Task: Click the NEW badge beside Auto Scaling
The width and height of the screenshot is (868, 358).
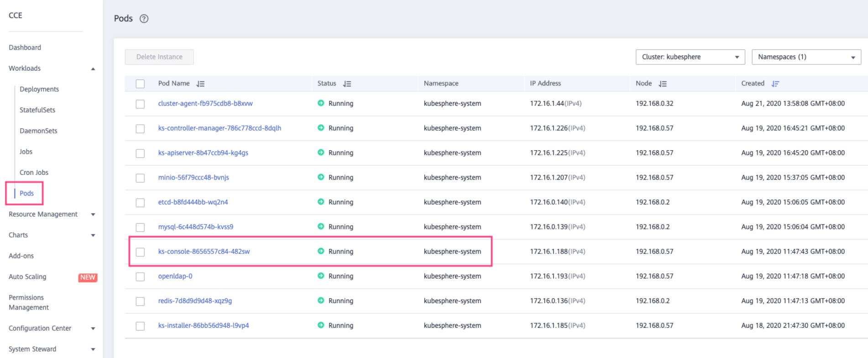Action: (88, 277)
